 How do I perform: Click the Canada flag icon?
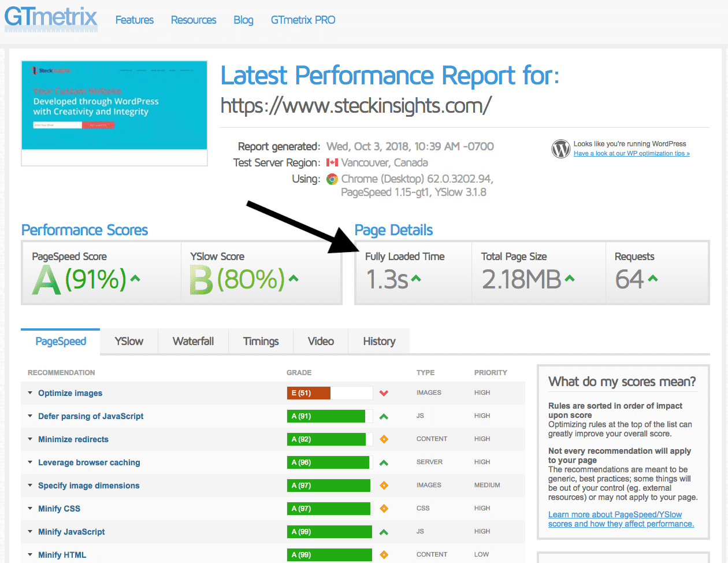332,162
